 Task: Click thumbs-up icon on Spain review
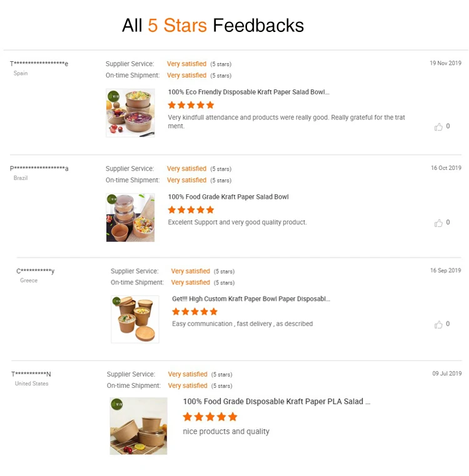[438, 127]
